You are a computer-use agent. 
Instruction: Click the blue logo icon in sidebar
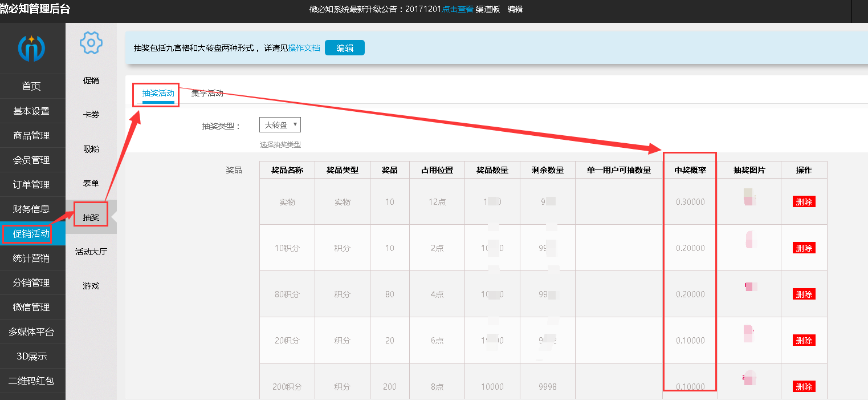(31, 49)
